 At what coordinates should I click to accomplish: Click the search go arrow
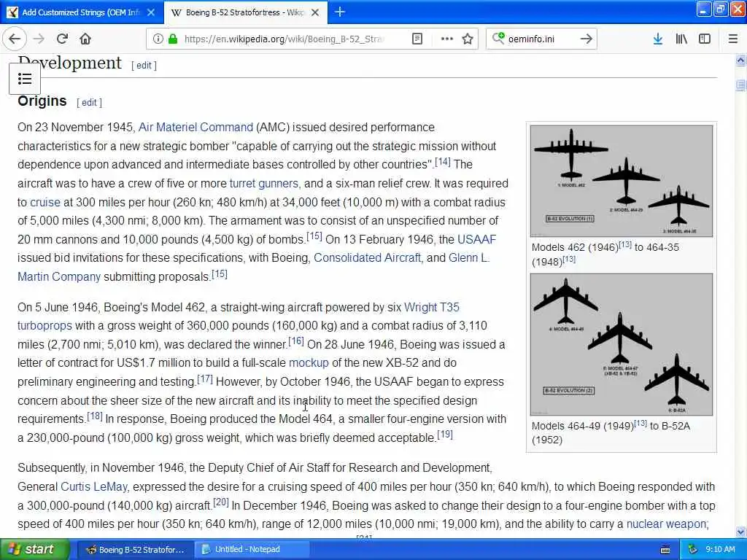[586, 39]
